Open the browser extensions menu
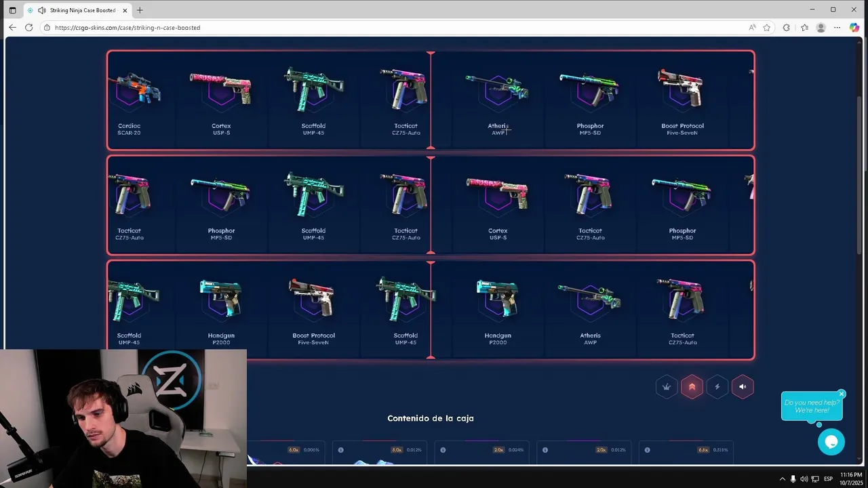The height and width of the screenshot is (488, 868). point(786,28)
